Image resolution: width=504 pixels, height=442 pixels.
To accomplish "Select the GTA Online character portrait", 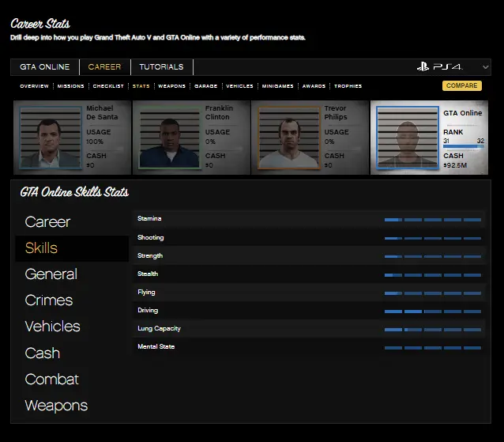I will coord(407,138).
